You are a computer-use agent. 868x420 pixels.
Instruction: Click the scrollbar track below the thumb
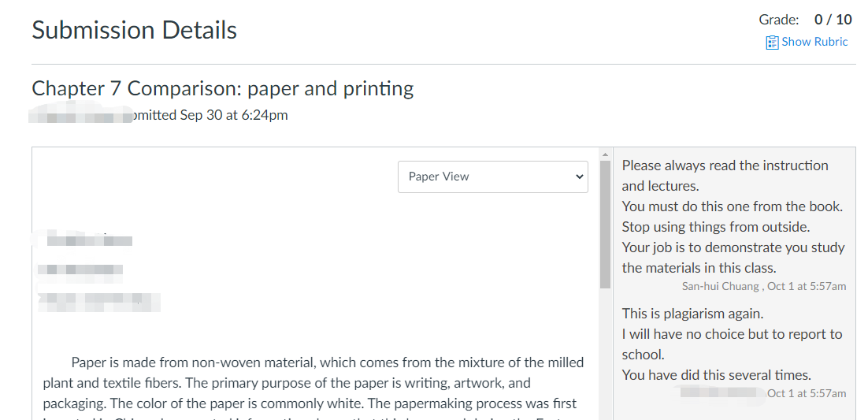pos(605,354)
